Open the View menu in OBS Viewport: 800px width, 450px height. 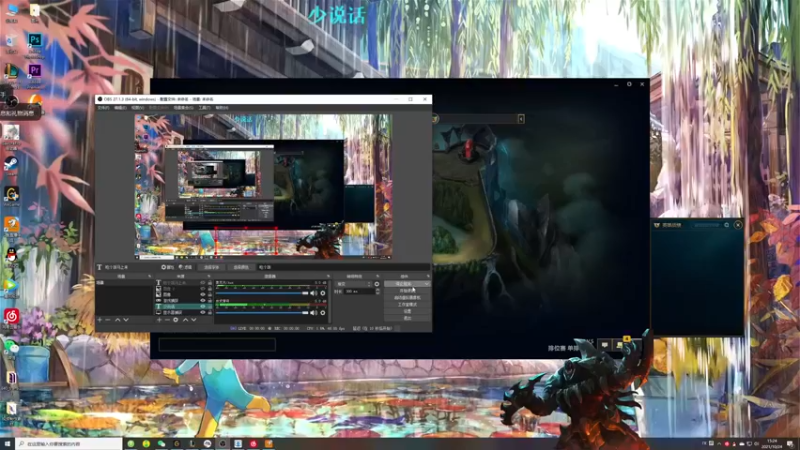pyautogui.click(x=137, y=108)
